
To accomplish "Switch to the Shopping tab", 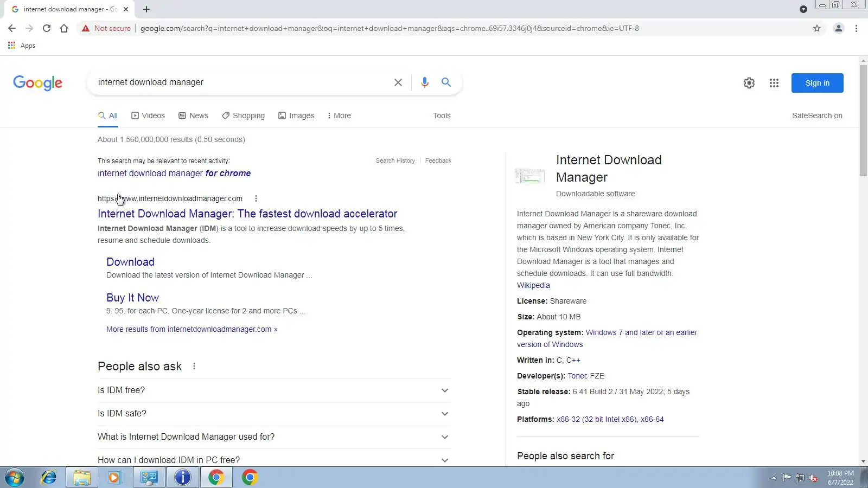I will coord(243,115).
